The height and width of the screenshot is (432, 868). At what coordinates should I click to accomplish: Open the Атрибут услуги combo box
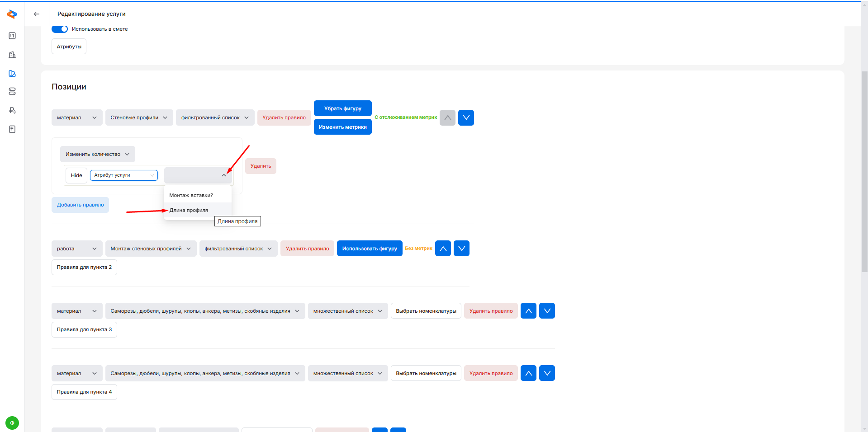(x=123, y=175)
